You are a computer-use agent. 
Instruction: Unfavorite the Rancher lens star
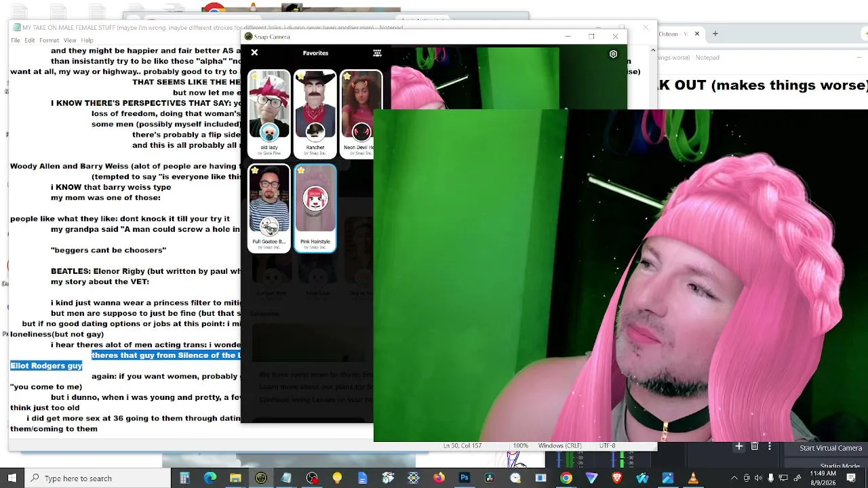(300, 77)
